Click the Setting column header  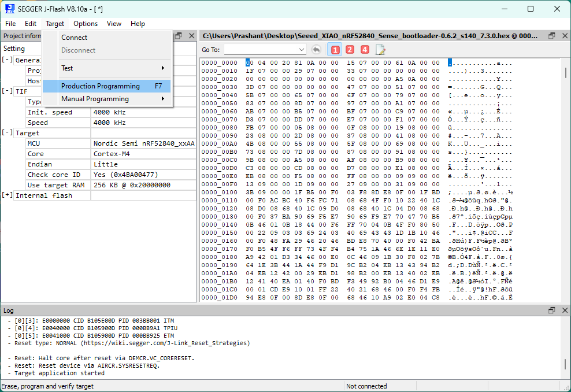14,49
